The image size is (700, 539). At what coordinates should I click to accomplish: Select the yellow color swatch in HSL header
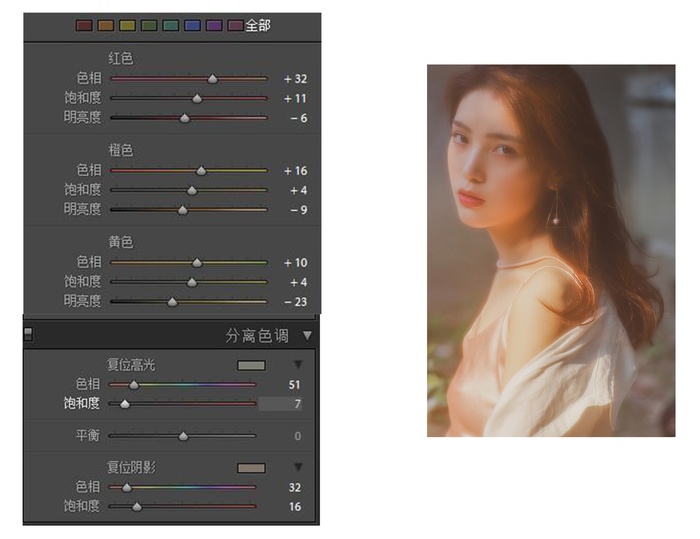click(128, 25)
